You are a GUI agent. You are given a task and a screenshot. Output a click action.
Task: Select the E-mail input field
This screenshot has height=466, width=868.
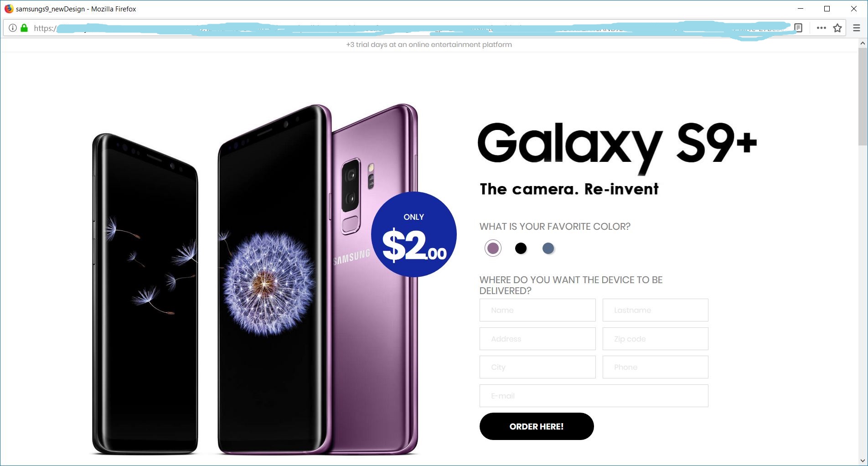(594, 396)
